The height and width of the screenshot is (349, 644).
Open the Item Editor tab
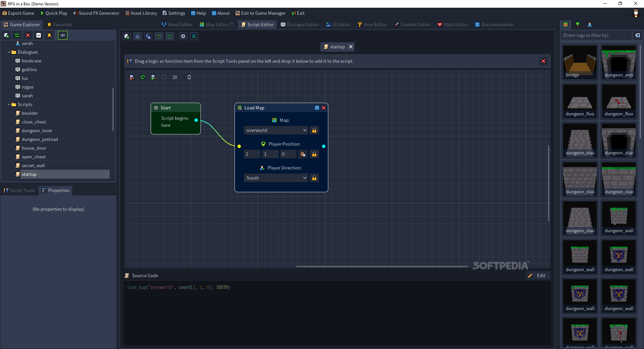(372, 24)
